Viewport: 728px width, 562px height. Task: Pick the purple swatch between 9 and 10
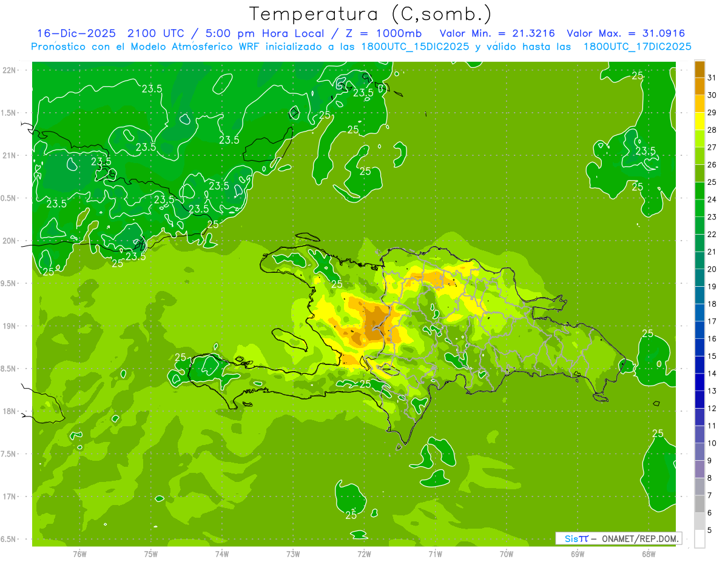click(x=699, y=452)
